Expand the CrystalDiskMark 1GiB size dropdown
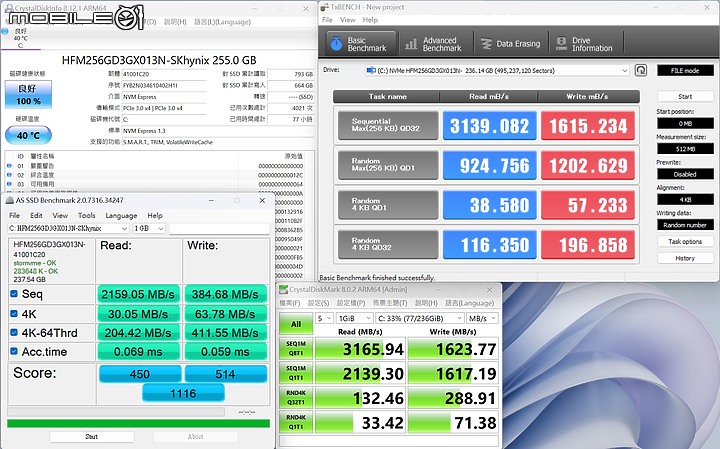This screenshot has height=449, width=720. click(x=354, y=318)
